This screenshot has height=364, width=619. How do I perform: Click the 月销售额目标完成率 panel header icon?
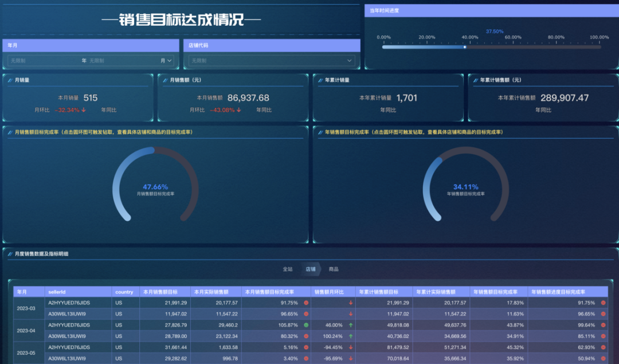click(10, 132)
